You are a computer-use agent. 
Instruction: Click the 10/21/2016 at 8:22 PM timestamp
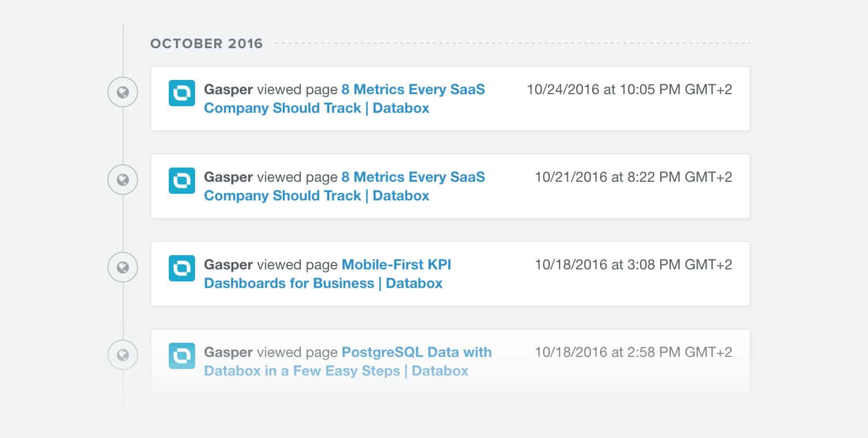tap(633, 177)
